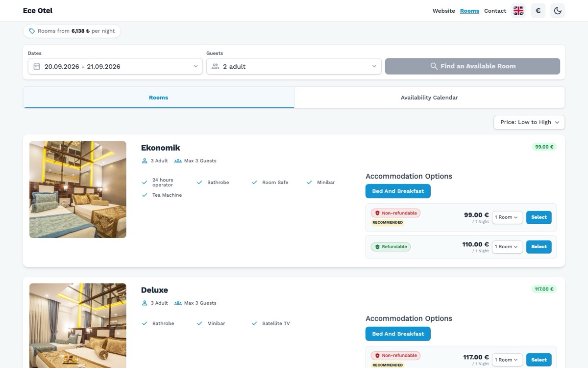Open Contact in the top navigation
Viewport: 588px width, 368px height.
click(x=495, y=11)
